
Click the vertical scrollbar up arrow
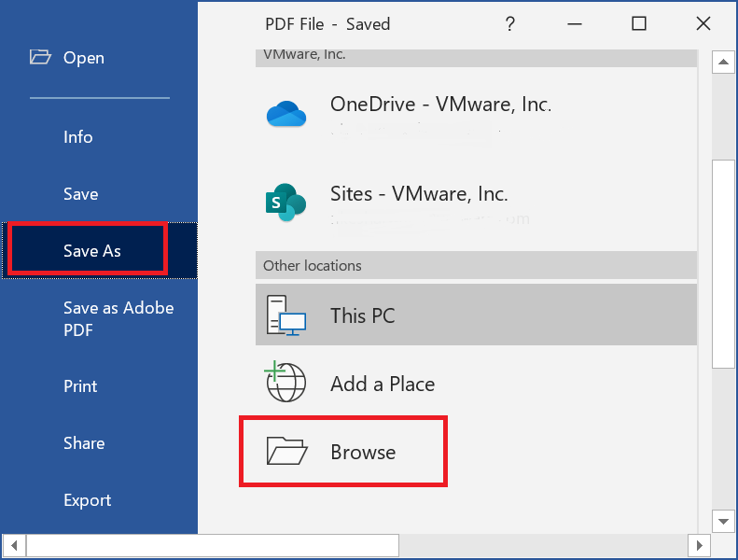[723, 62]
